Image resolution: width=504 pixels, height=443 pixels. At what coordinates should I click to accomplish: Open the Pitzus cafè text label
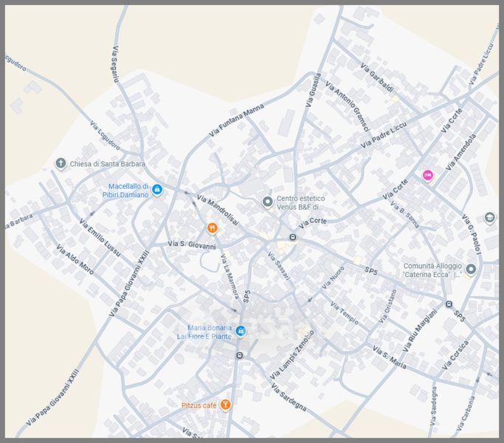tap(199, 405)
